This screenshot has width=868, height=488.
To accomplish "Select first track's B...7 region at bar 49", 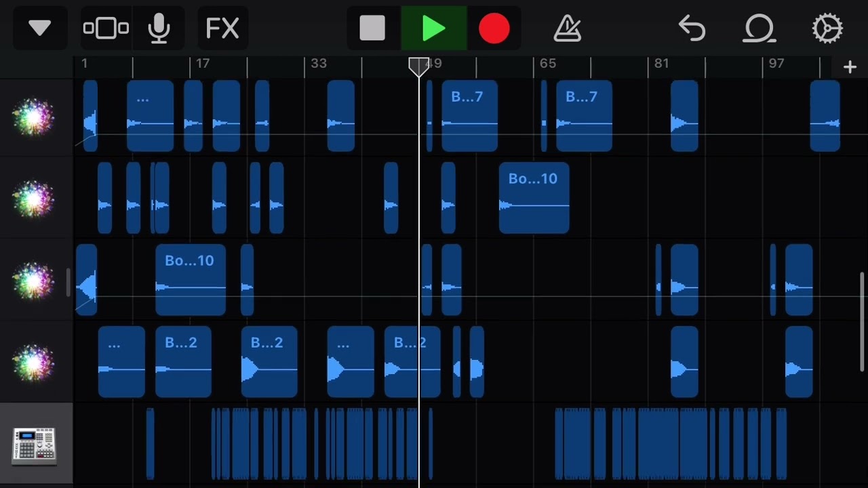I will (x=469, y=116).
